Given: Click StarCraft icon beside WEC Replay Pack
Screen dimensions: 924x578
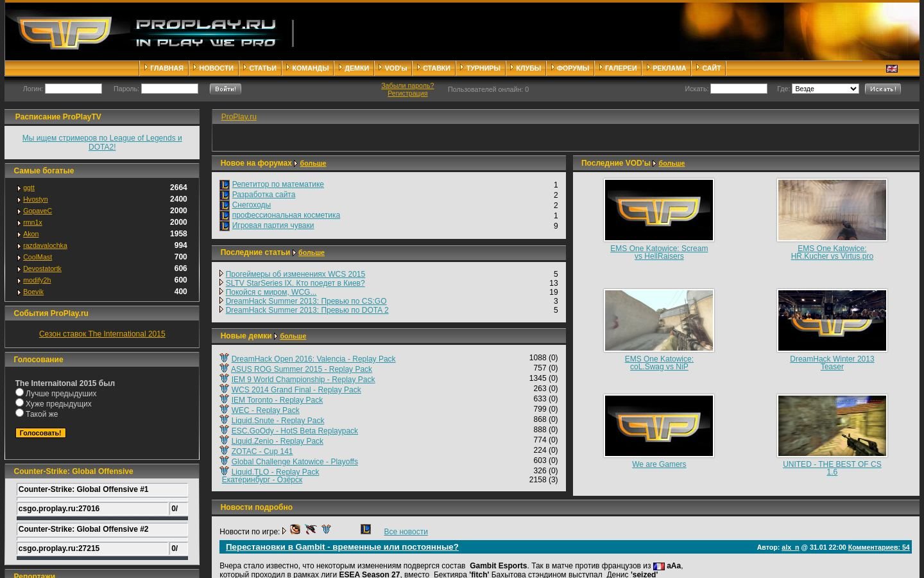Looking at the screenshot, I should (x=224, y=410).
